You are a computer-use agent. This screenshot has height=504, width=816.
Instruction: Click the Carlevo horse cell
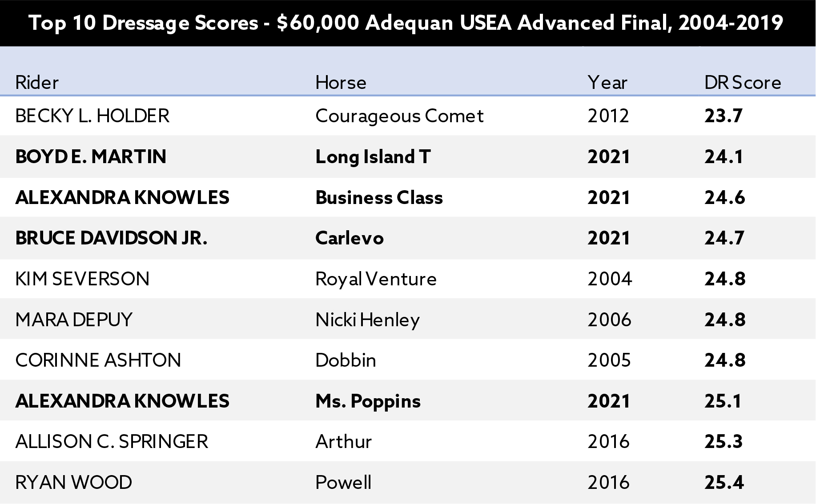(x=350, y=238)
